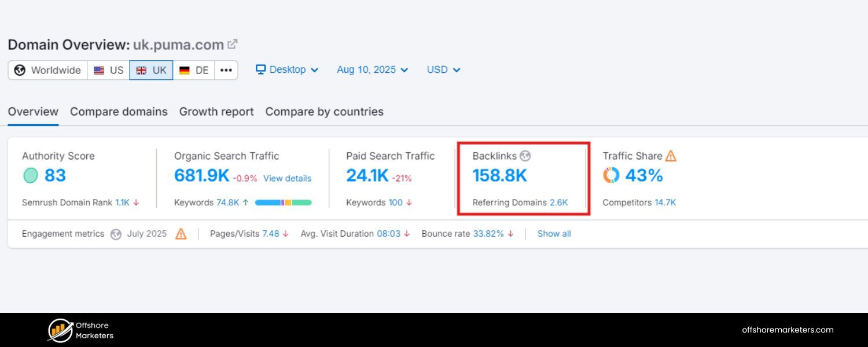Click the keyword intent color bar
Screen dimensions: 868x347
coord(285,202)
